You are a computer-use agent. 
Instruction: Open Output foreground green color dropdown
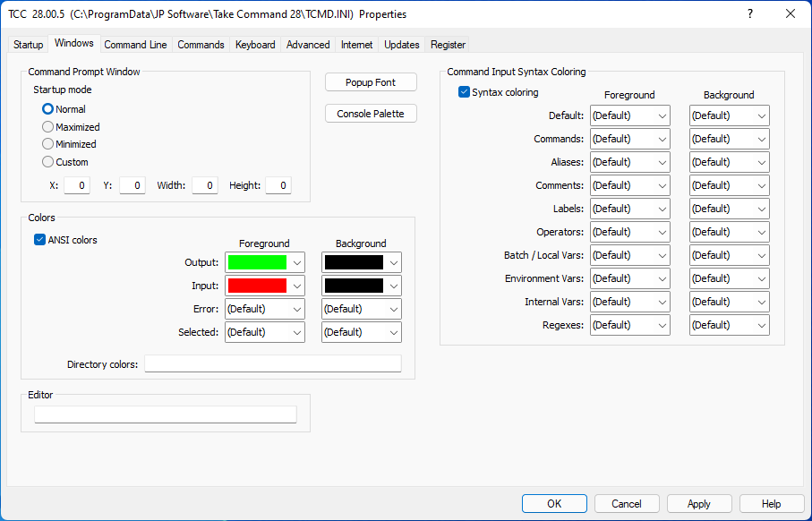coord(265,262)
